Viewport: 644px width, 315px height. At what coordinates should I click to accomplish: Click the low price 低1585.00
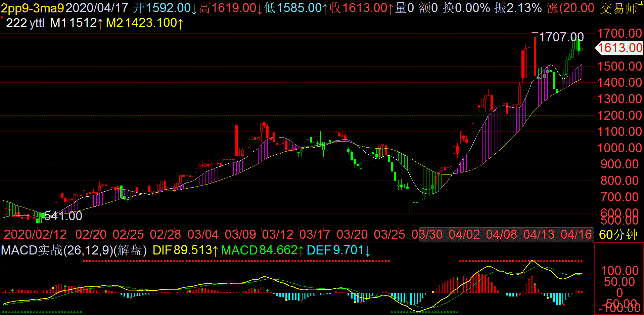point(296,8)
